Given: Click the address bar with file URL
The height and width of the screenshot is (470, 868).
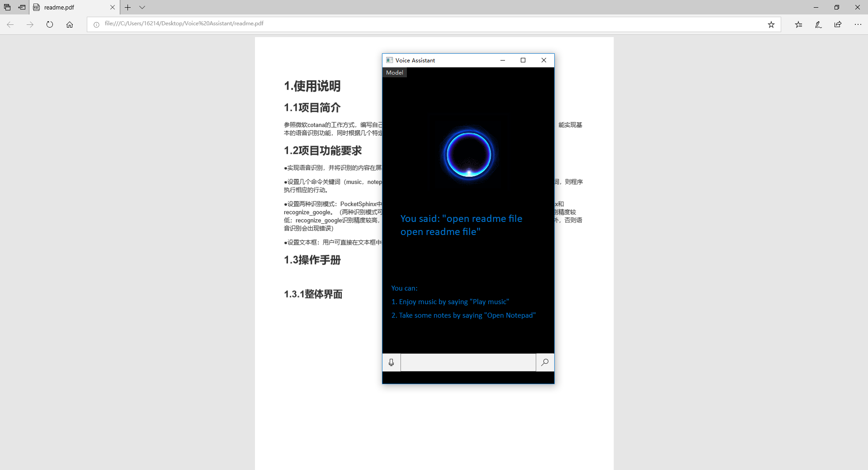Looking at the screenshot, I should [x=407, y=24].
